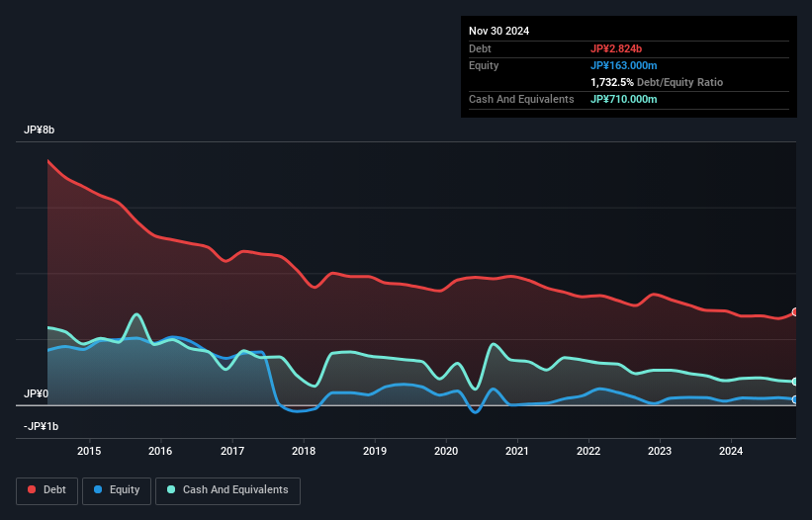
Task: Click the 2022 x-axis label
Action: pos(588,451)
